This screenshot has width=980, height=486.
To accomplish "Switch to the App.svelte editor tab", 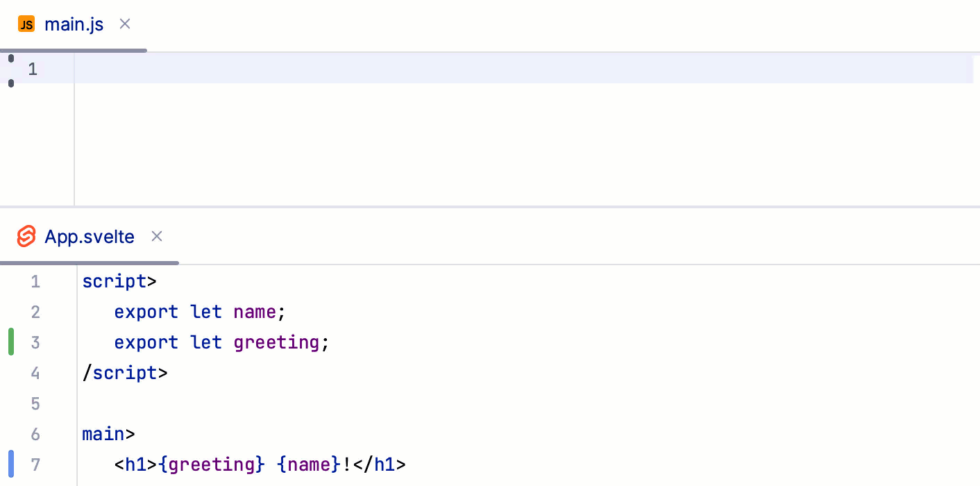I will [90, 237].
